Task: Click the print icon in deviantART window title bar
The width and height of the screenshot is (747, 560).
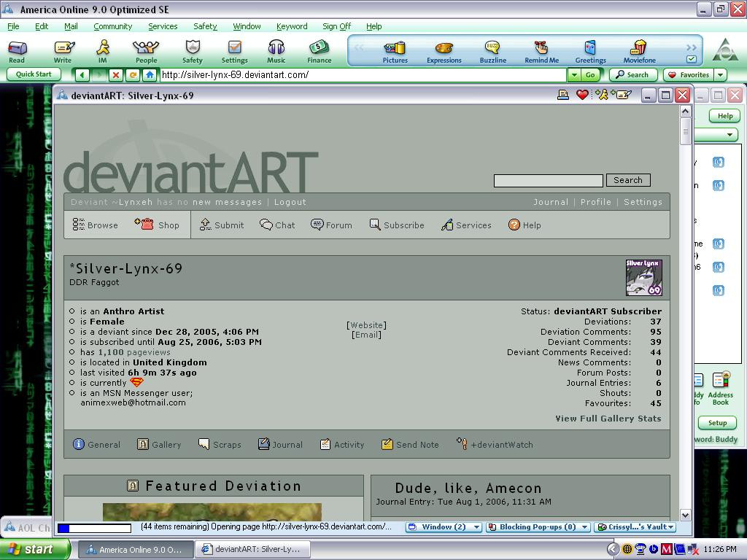Action: (x=563, y=95)
